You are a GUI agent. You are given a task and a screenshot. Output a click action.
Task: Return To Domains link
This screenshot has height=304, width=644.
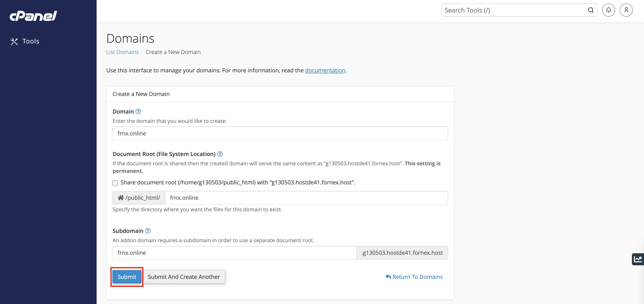(414, 277)
